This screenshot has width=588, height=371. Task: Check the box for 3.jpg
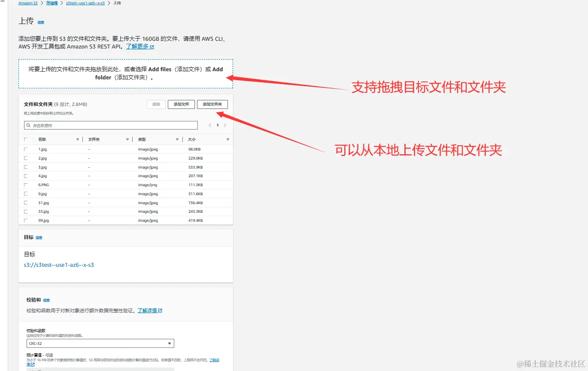(26, 167)
